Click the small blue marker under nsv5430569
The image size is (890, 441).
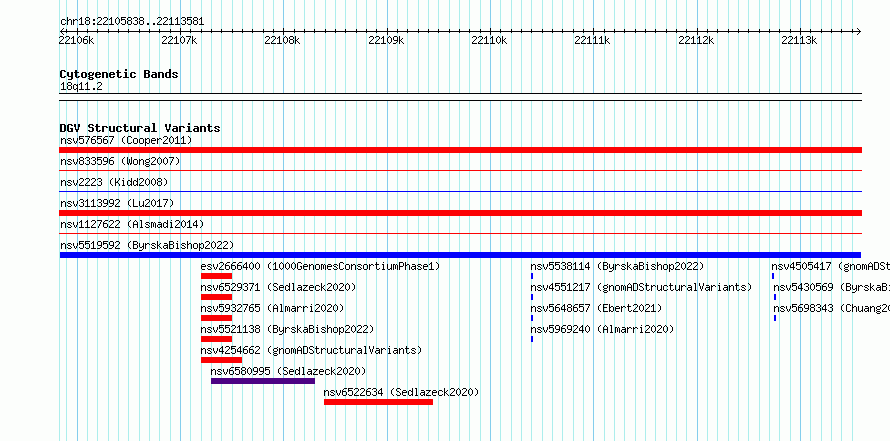775,297
